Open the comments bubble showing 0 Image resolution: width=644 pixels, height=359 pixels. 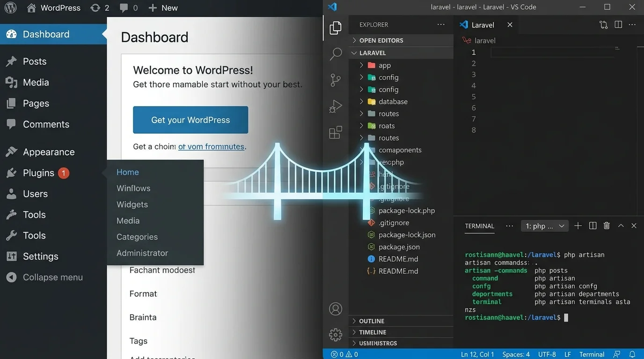click(x=129, y=8)
